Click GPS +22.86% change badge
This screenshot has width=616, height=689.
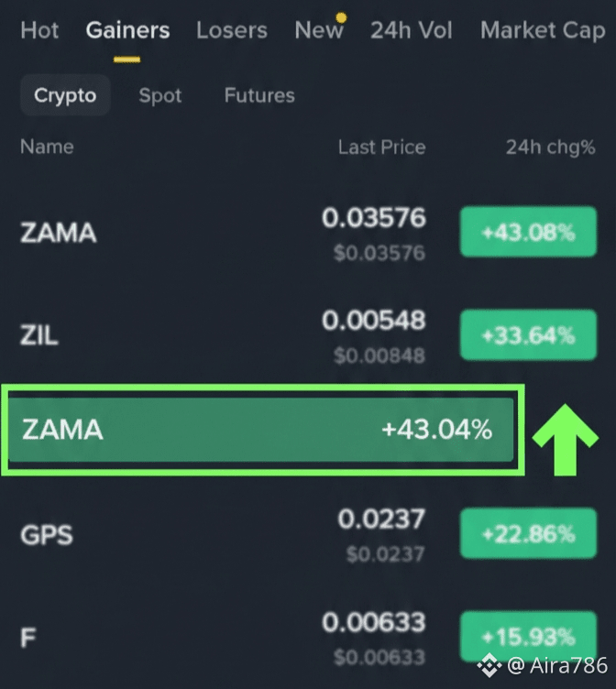[529, 533]
